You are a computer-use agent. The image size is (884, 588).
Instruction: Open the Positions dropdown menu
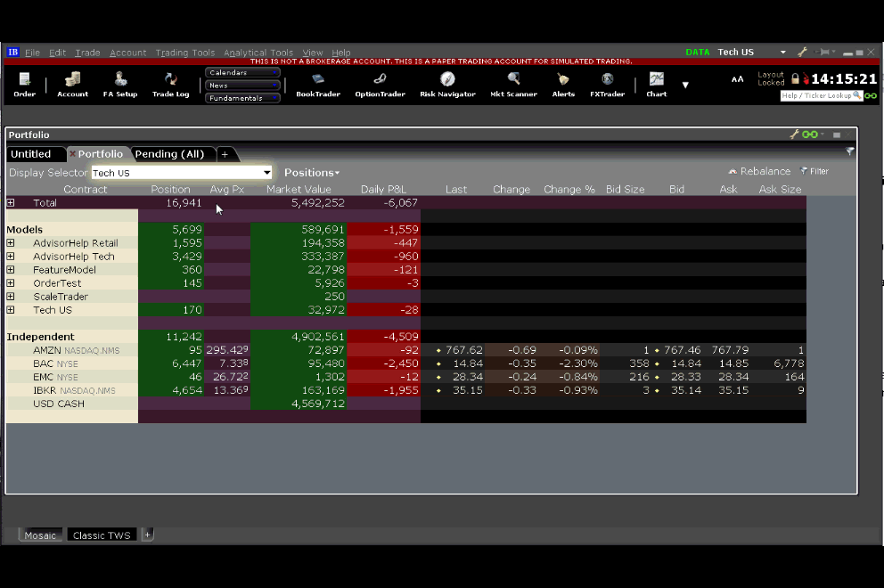[311, 173]
